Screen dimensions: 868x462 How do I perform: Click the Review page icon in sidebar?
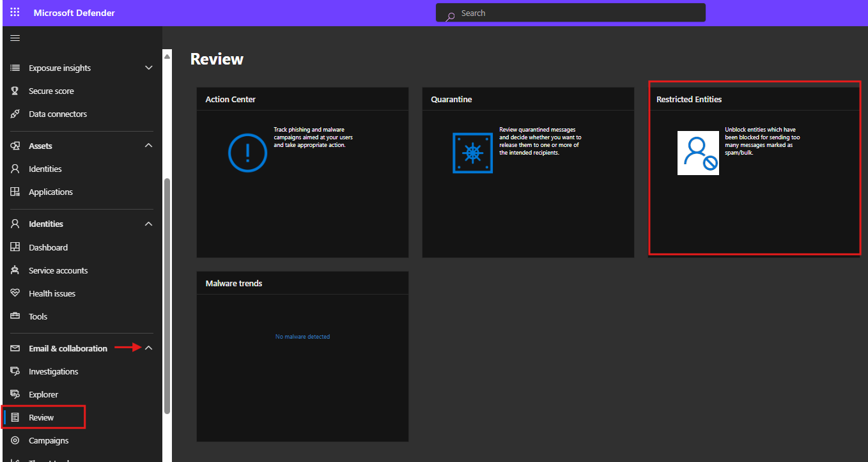tap(15, 417)
